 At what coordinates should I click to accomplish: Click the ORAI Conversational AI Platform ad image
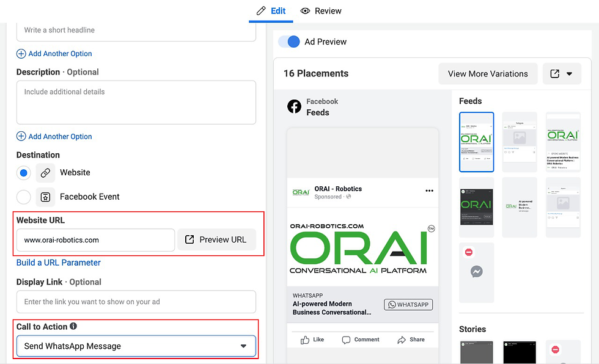[x=362, y=247]
